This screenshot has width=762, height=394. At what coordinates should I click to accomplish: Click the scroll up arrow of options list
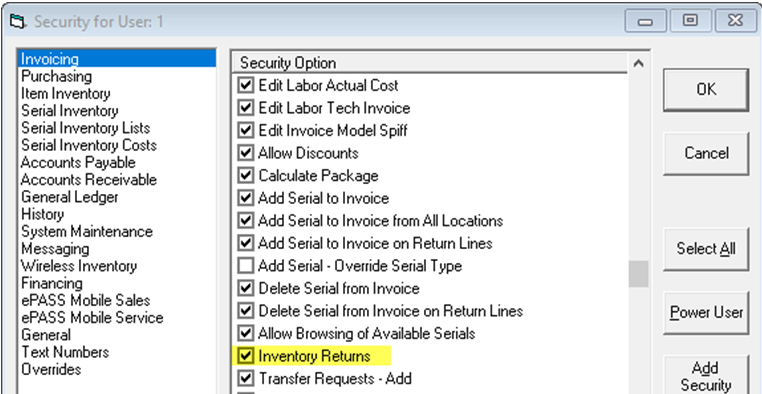tap(639, 64)
